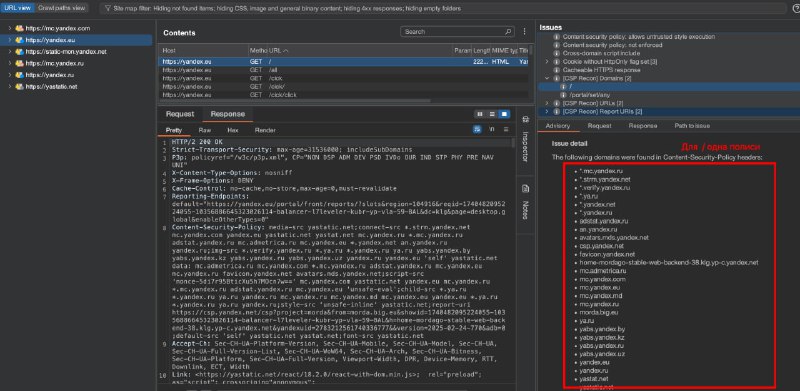800x391 pixels.
Task: Open the Path to issue tab
Action: [x=692, y=126]
